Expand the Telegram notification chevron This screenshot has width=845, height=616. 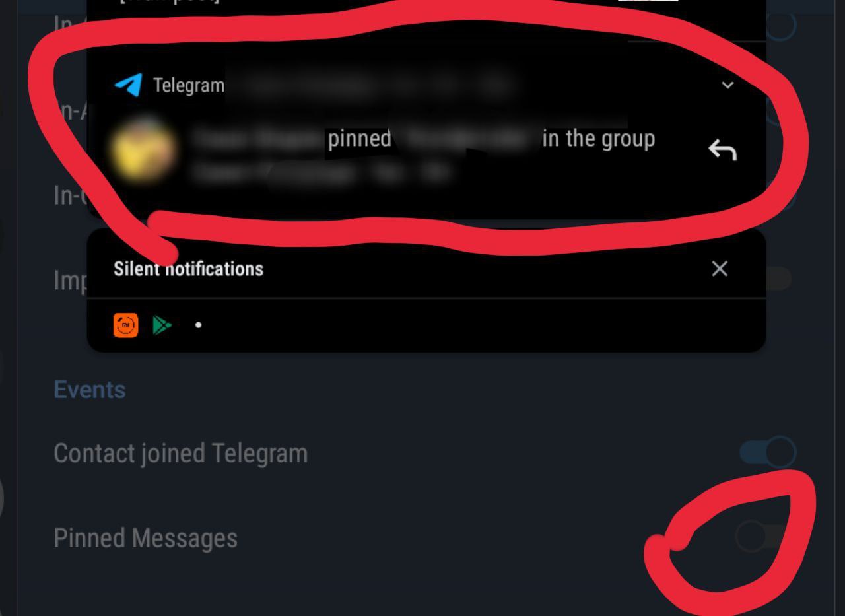coord(727,85)
